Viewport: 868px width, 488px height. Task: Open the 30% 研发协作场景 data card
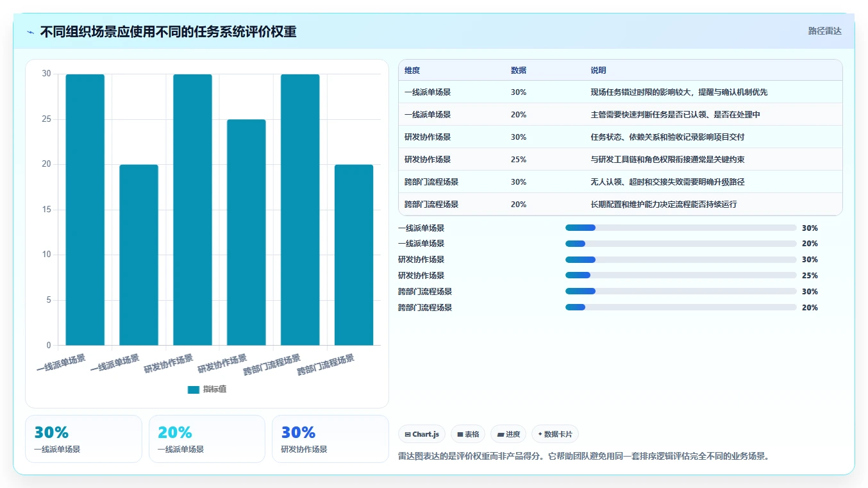click(x=330, y=439)
